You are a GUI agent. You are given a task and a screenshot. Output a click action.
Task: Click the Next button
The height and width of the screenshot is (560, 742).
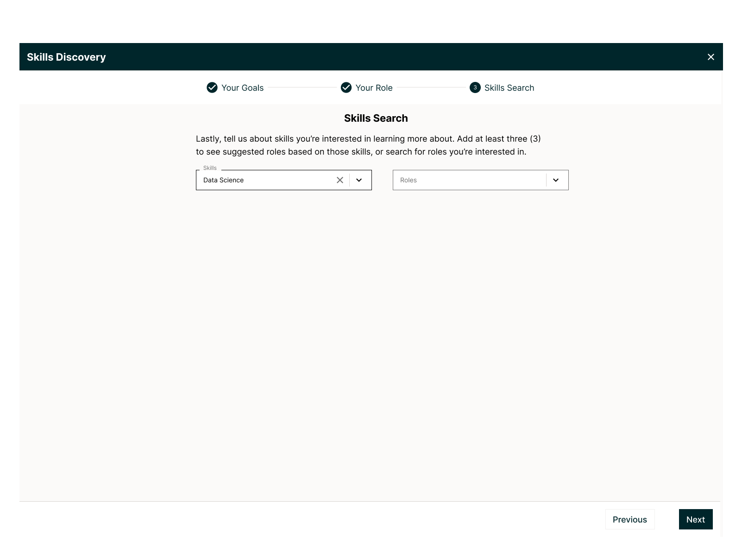coord(696,519)
